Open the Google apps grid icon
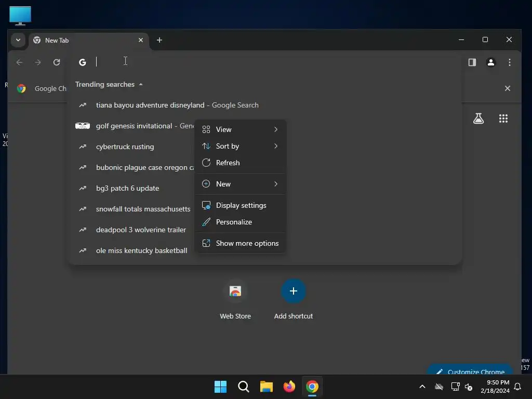This screenshot has width=532, height=399. [x=503, y=118]
